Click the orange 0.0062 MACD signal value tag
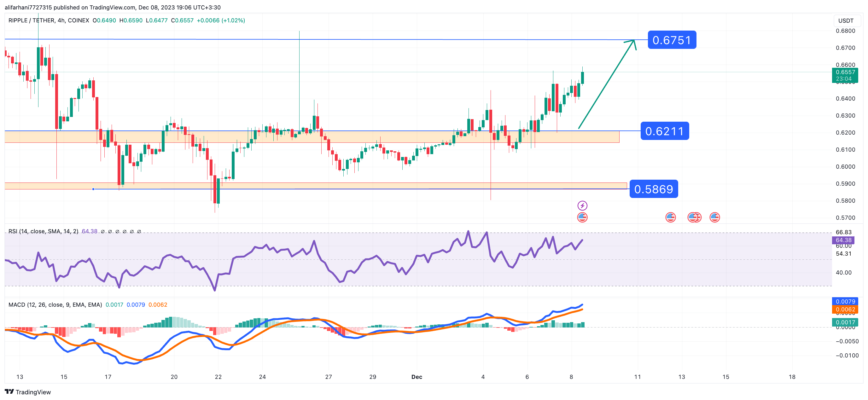Image resolution: width=868 pixels, height=400 pixels. [845, 309]
